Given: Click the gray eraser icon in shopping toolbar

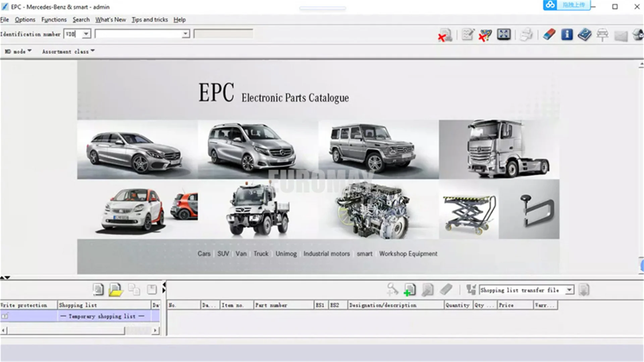Looking at the screenshot, I should pyautogui.click(x=446, y=289).
